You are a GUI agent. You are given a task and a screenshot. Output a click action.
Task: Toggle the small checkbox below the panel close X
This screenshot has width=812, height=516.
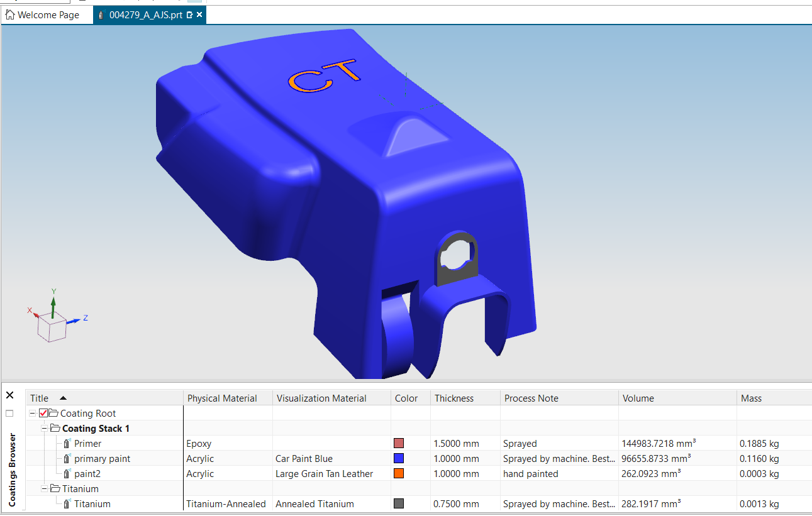9,414
